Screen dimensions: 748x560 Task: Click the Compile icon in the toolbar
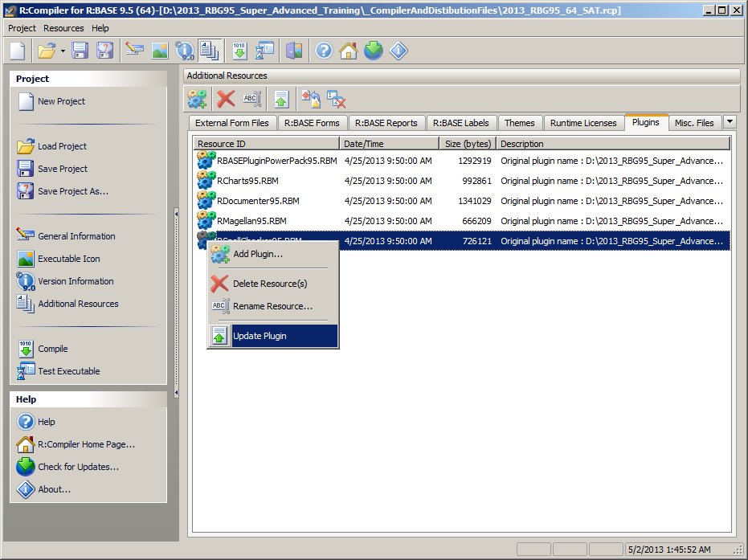click(x=239, y=51)
